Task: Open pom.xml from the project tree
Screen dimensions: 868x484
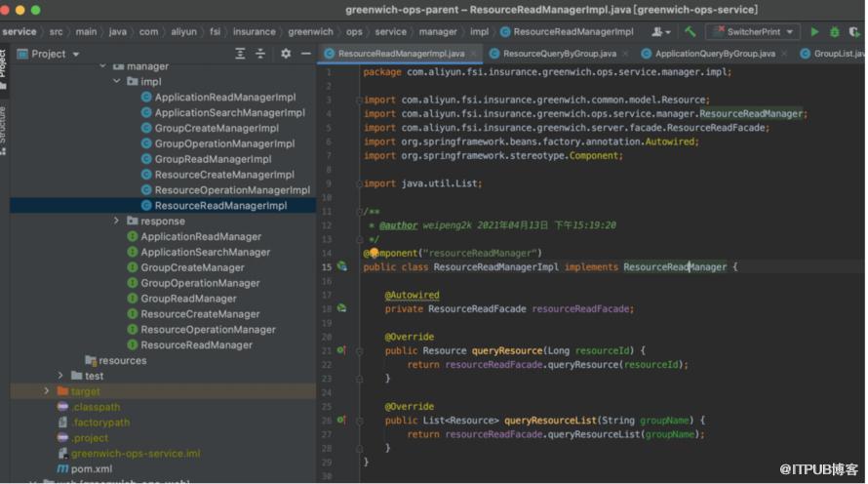Action: (x=92, y=468)
